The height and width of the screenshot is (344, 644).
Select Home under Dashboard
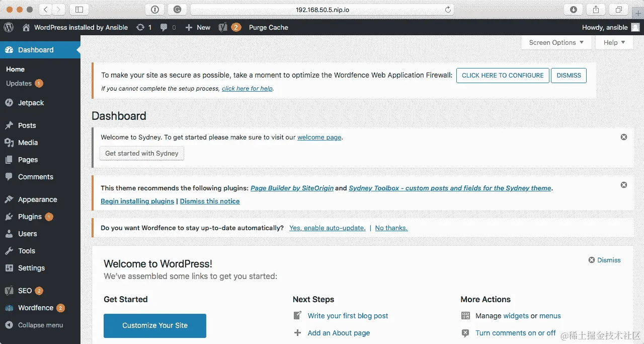(x=15, y=69)
